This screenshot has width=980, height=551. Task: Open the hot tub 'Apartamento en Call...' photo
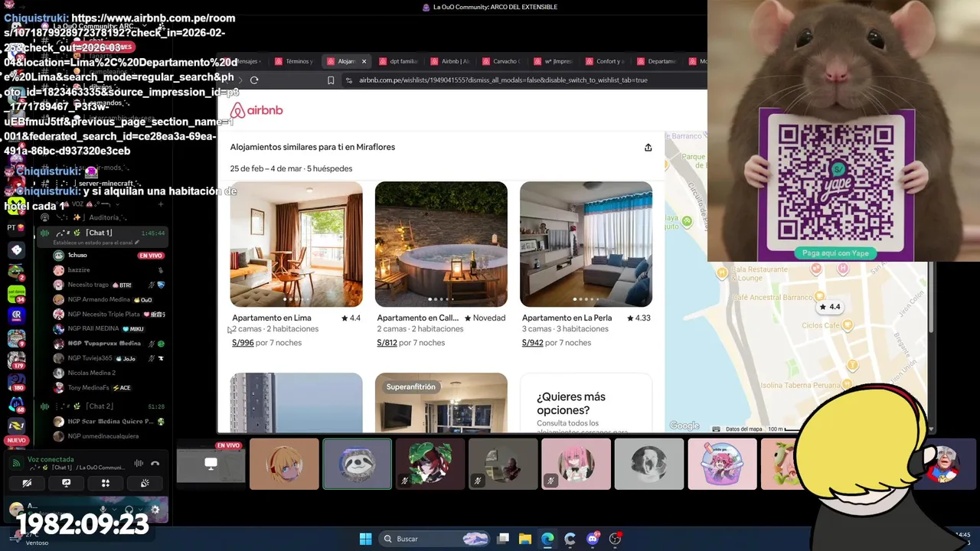(x=441, y=244)
